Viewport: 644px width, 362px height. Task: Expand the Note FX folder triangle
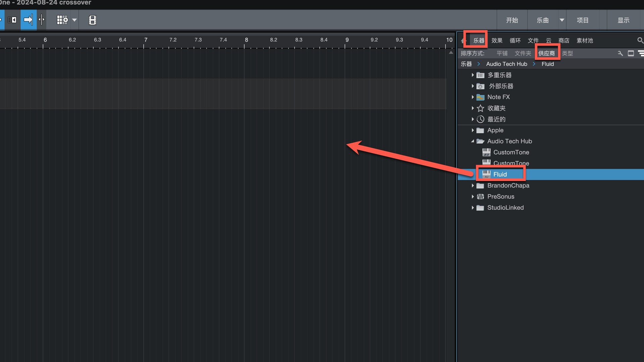[x=473, y=97]
